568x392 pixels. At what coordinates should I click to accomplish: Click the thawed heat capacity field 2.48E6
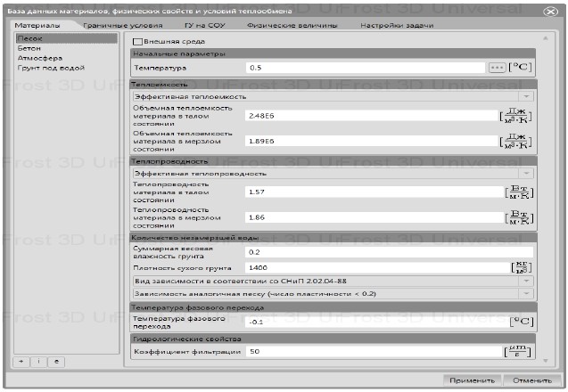pos(371,116)
